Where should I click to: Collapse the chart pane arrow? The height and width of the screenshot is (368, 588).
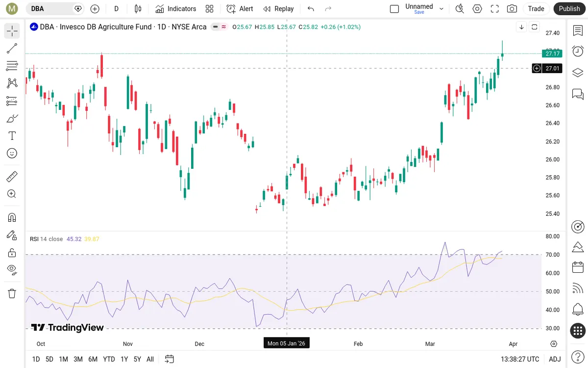[x=522, y=27]
